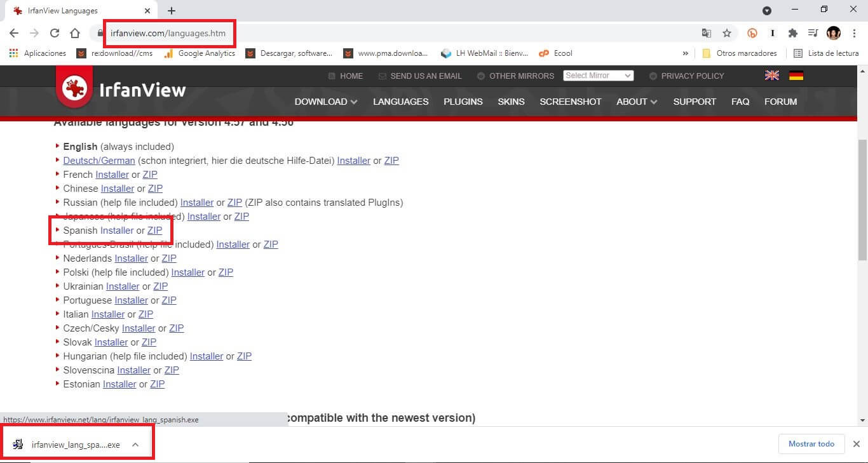Click the Mostrar todo downloads button
The height and width of the screenshot is (463, 868).
pyautogui.click(x=811, y=444)
